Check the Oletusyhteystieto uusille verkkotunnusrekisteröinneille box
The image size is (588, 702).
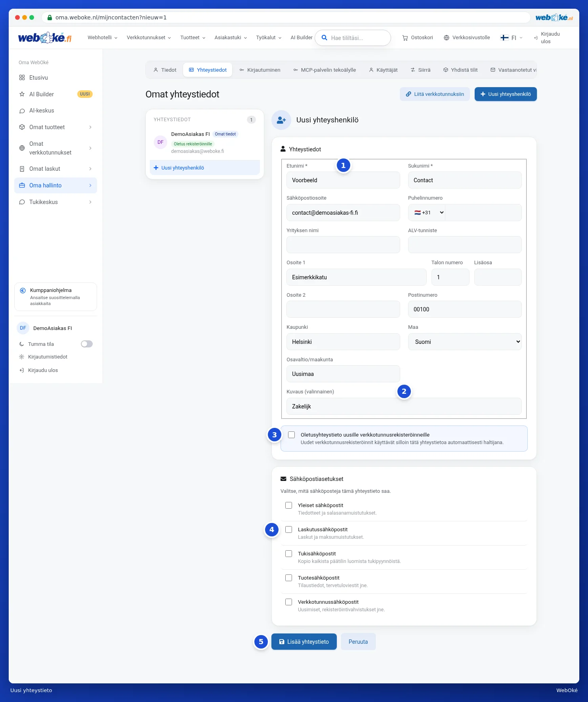click(x=292, y=435)
